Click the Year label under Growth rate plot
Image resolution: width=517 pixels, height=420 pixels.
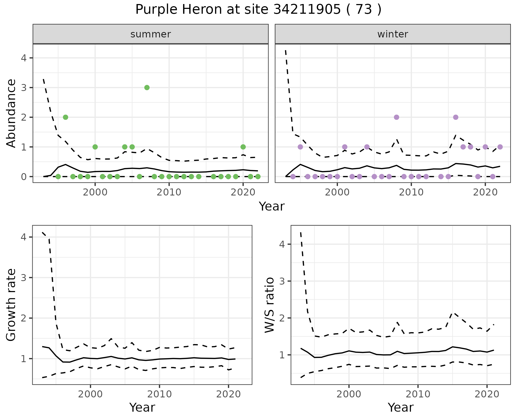(142, 407)
